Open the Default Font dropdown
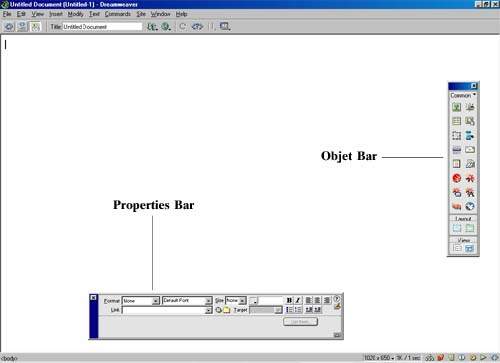The width and height of the screenshot is (500, 363). (187, 301)
